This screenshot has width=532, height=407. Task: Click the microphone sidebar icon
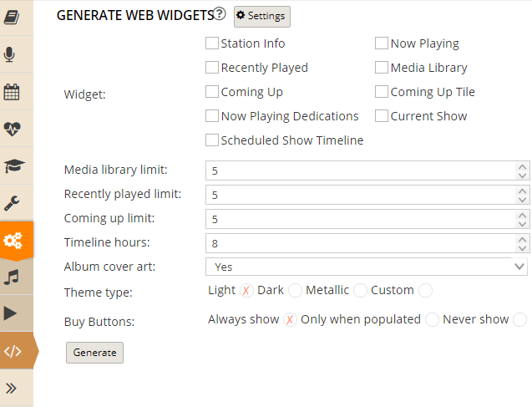pos(9,54)
